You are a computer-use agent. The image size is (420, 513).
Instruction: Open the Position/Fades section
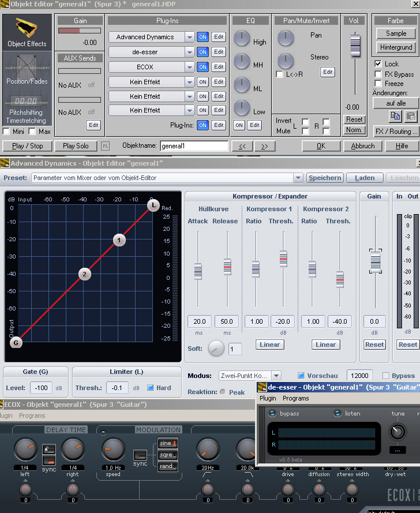[27, 69]
